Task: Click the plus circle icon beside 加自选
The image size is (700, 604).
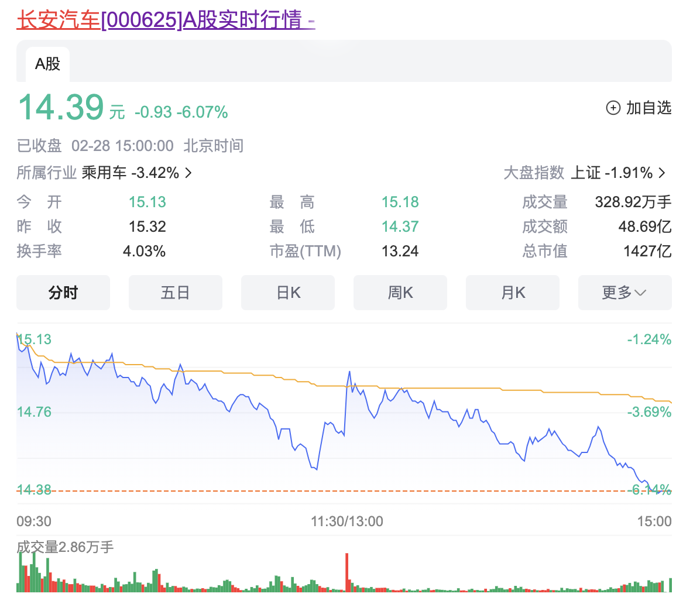Action: pyautogui.click(x=613, y=108)
